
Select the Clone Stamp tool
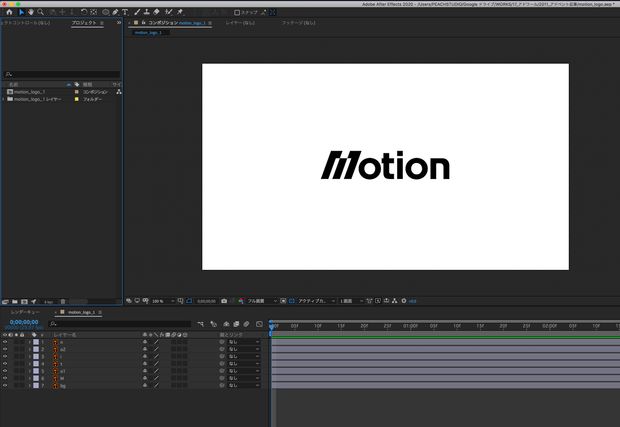coord(147,12)
